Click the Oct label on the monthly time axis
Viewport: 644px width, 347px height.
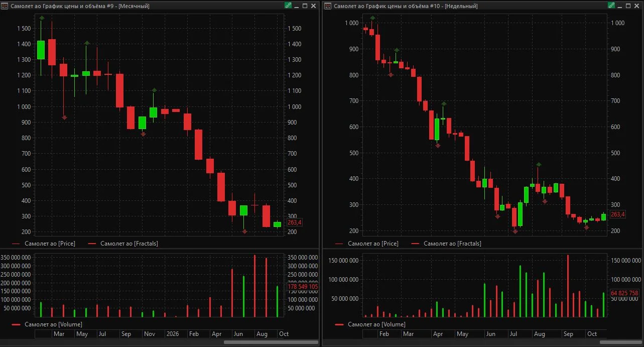[284, 334]
